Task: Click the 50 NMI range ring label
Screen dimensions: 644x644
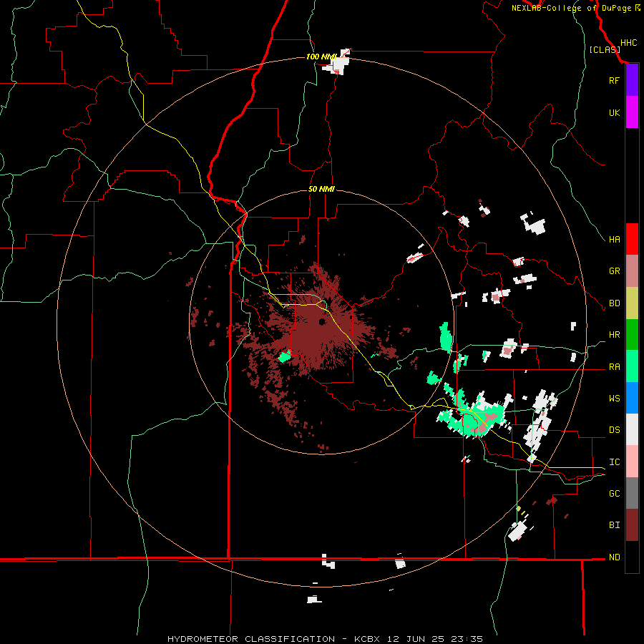Action: 321,189
